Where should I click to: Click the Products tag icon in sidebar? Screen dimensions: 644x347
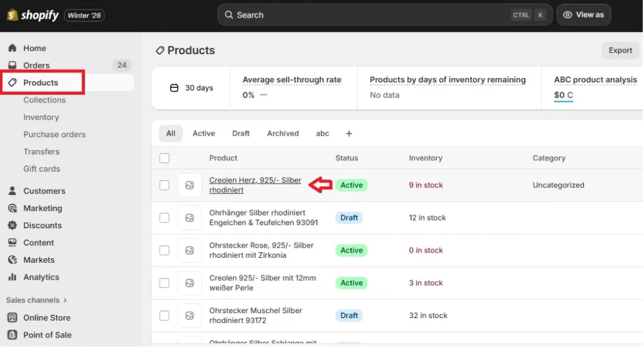point(13,82)
